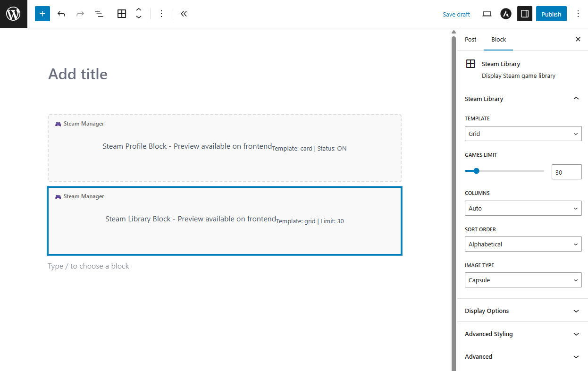Collapse the block toolbar with double chevron
This screenshot has height=371, width=588.
tap(184, 14)
